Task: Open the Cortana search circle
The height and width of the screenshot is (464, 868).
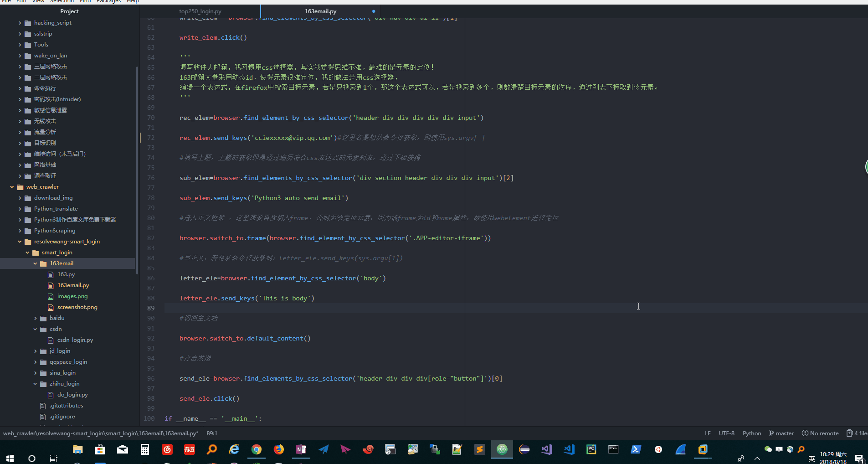Action: click(32, 458)
